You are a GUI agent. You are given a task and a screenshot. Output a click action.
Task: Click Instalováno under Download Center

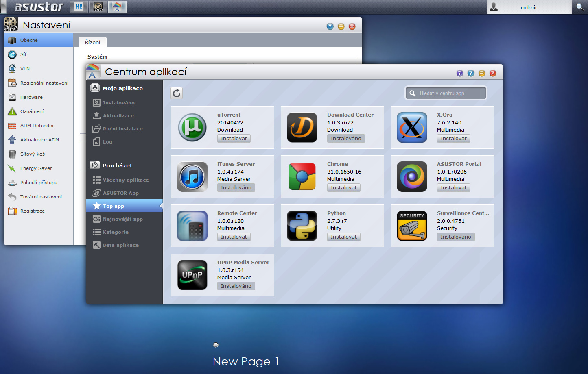tap(346, 138)
